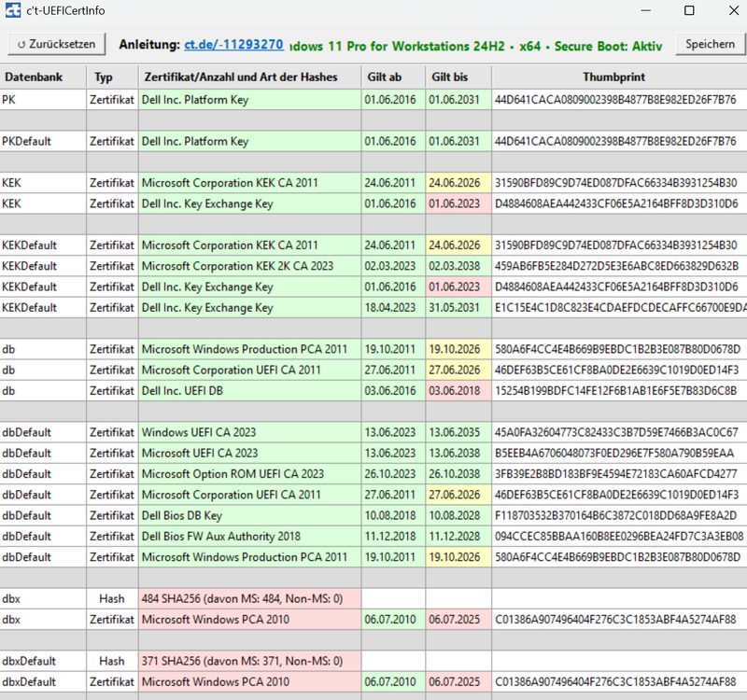Select Microsoft Corporation KEK 2K CA 2023 cell
747x700 pixels.
coord(249,266)
